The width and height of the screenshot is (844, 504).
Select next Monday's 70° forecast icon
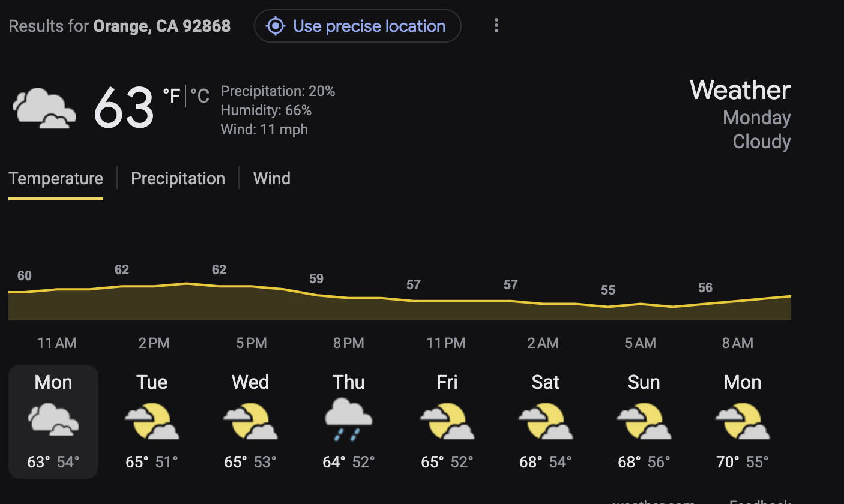[743, 422]
